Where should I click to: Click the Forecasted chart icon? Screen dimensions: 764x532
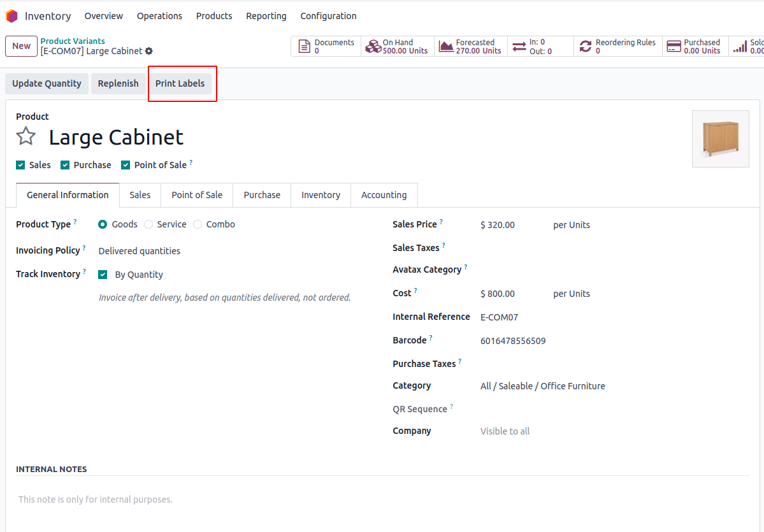click(446, 47)
